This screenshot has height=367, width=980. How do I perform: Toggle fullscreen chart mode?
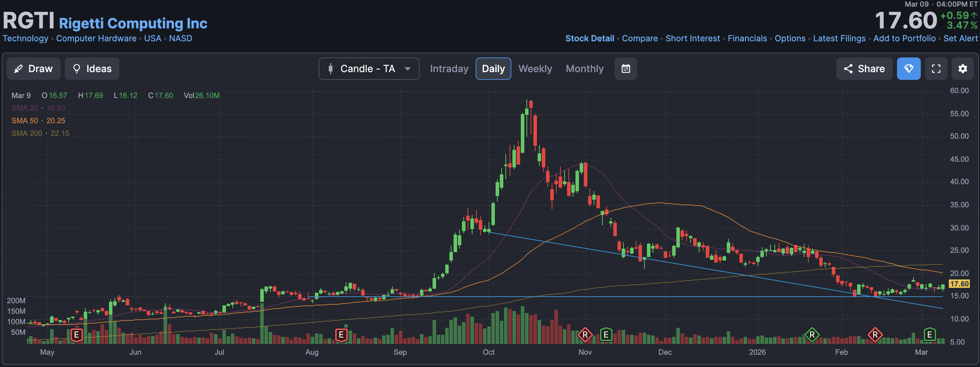pos(936,69)
